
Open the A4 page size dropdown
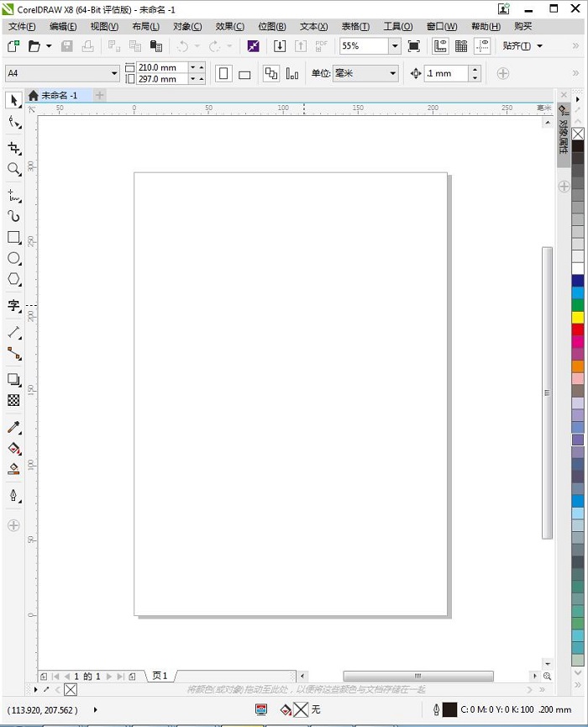click(114, 73)
